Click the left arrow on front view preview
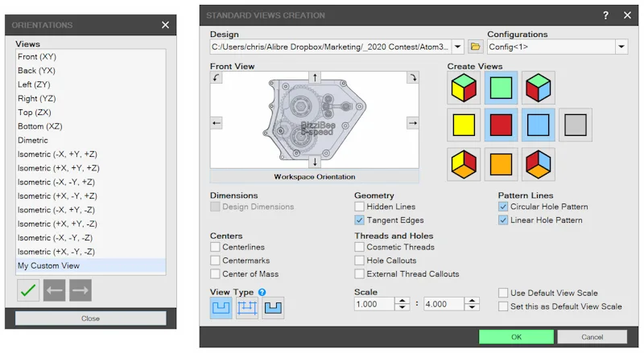Screen dimensions: 644x353 tap(217, 123)
